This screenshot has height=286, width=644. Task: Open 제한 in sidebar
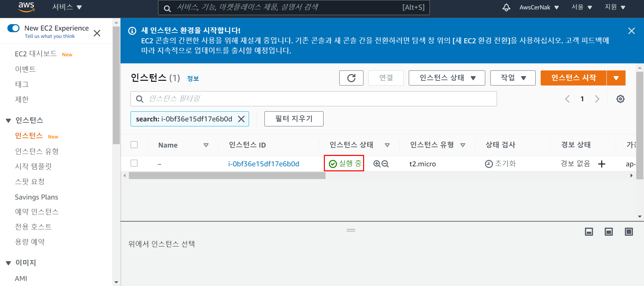coord(22,99)
